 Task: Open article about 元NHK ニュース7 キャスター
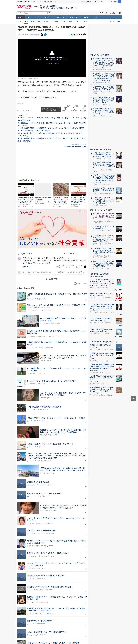56,306
